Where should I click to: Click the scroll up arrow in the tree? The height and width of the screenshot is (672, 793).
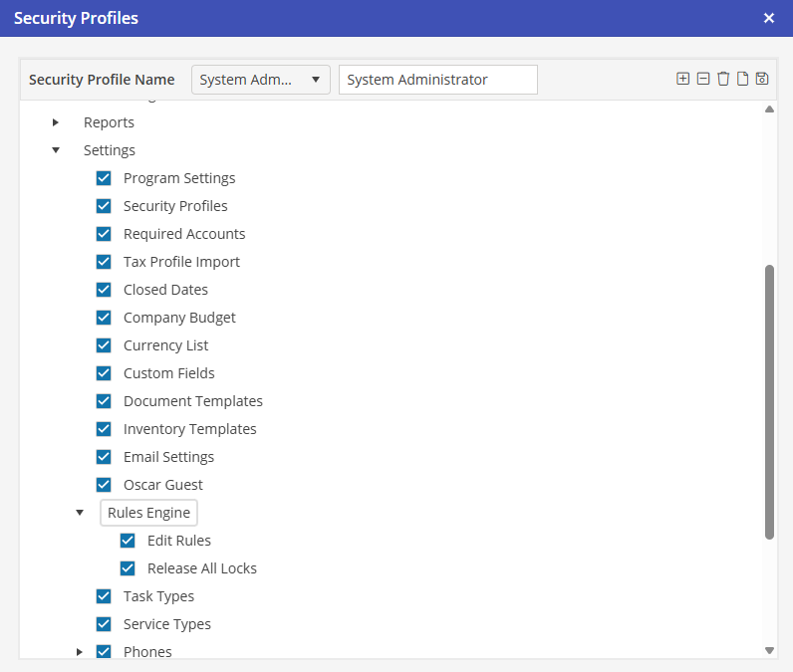pos(769,109)
